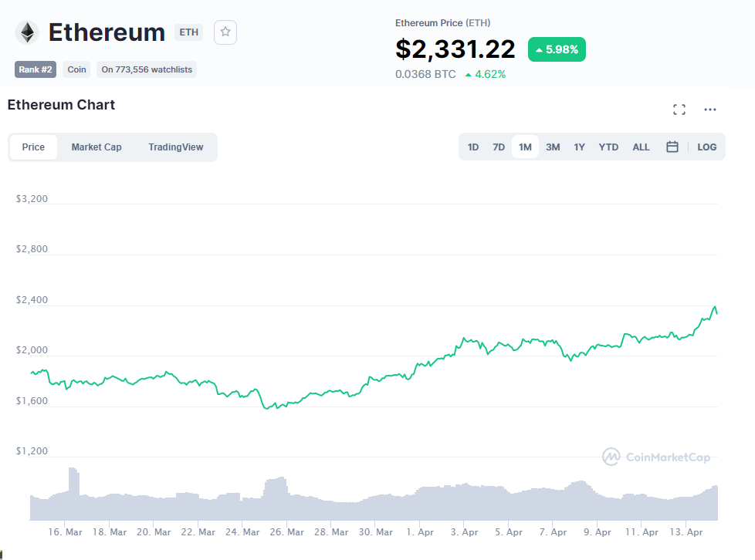Click the 13. Apr date label
755x560 pixels.
686,532
